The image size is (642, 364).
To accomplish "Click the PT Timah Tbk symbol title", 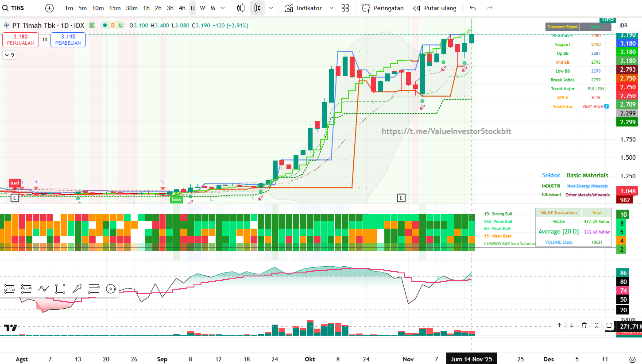I will tap(48, 26).
